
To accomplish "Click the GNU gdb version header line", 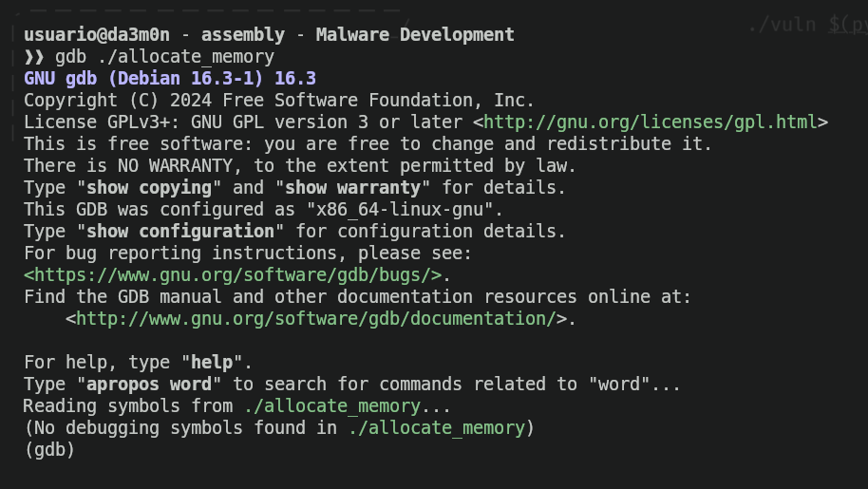I will (x=170, y=79).
